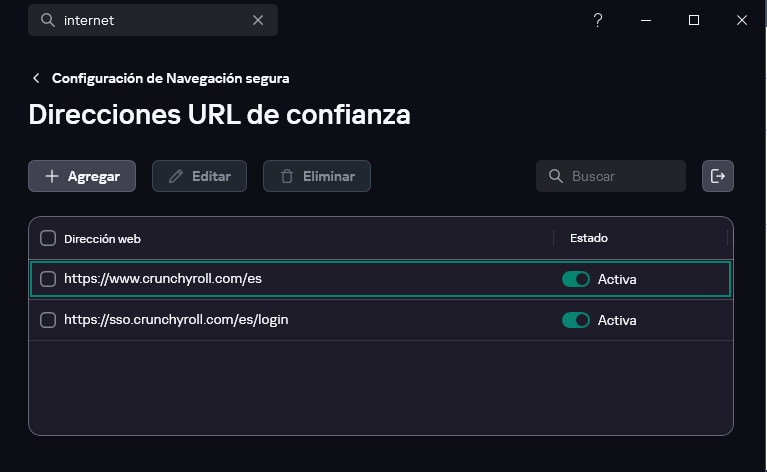Viewport: 767px width, 472px height.
Task: Check the www.crunchyroll.com/es row checkbox
Action: click(x=48, y=279)
